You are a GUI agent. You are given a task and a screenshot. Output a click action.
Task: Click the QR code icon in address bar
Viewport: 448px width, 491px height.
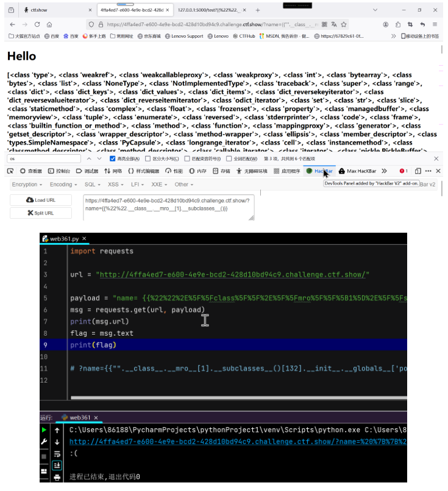[324, 24]
